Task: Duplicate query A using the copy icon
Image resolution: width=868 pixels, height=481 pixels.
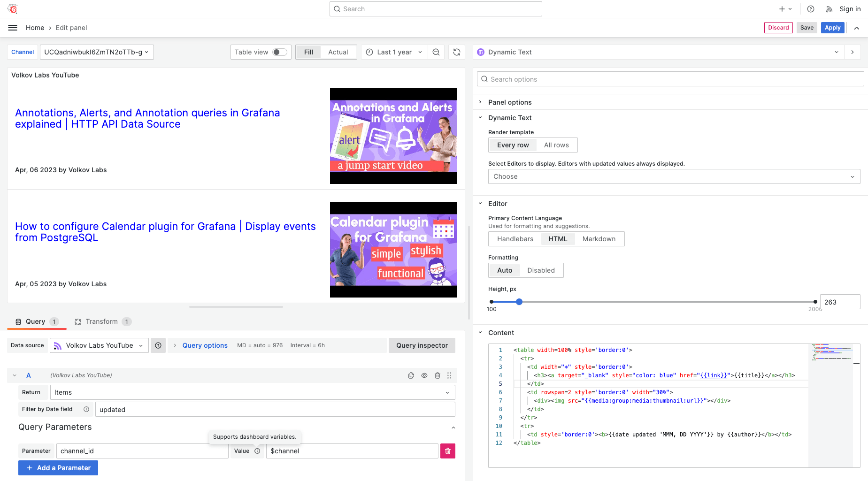Action: tap(411, 375)
